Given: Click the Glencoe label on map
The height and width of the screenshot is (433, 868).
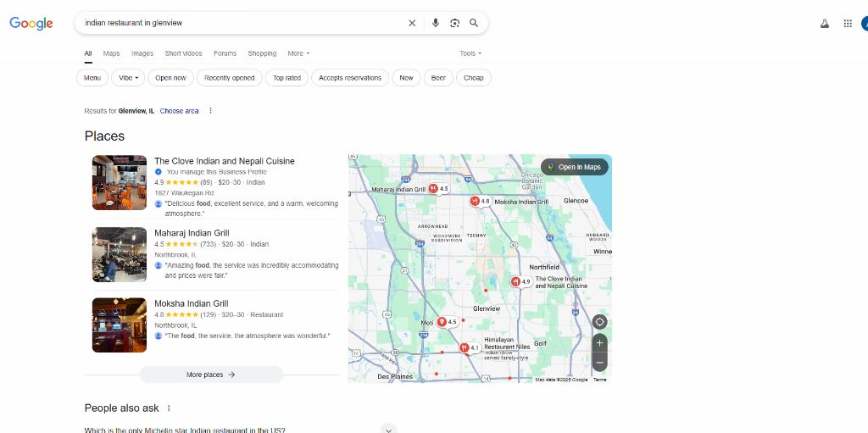Looking at the screenshot, I should 576,201.
